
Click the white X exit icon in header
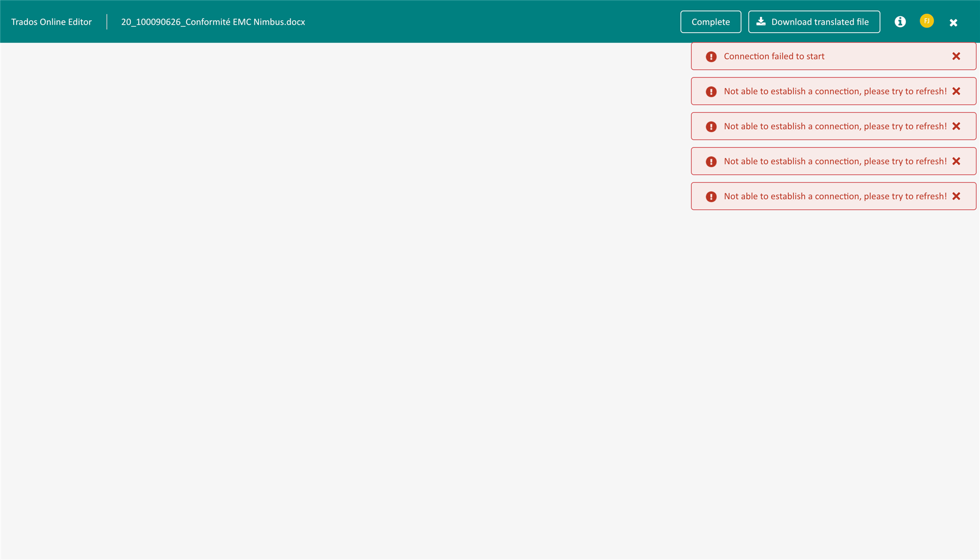point(953,22)
